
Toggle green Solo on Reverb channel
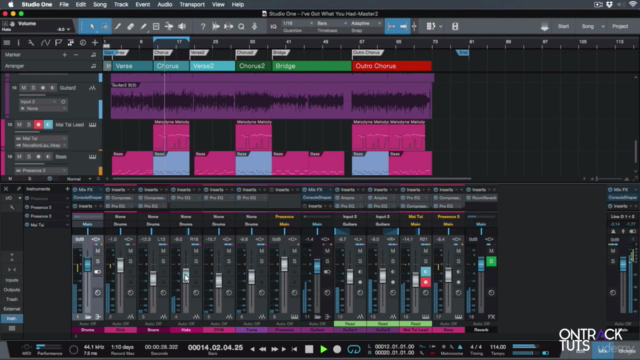491,261
